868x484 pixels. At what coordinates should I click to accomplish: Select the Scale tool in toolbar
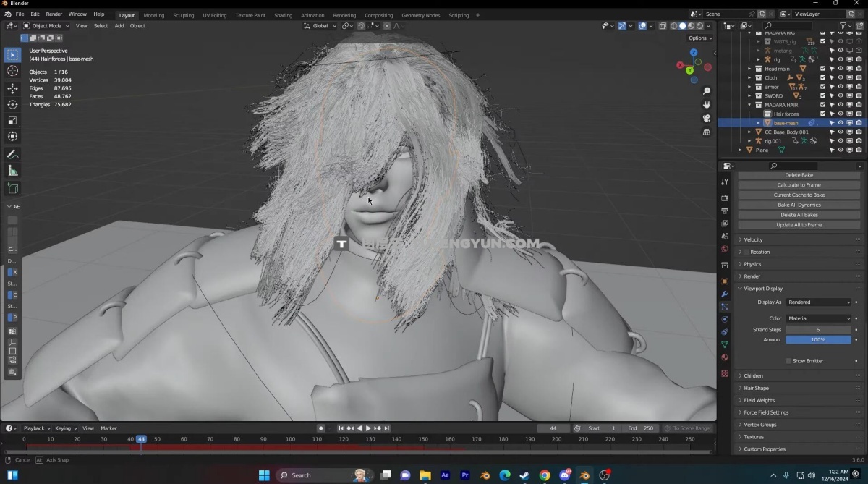(x=12, y=120)
